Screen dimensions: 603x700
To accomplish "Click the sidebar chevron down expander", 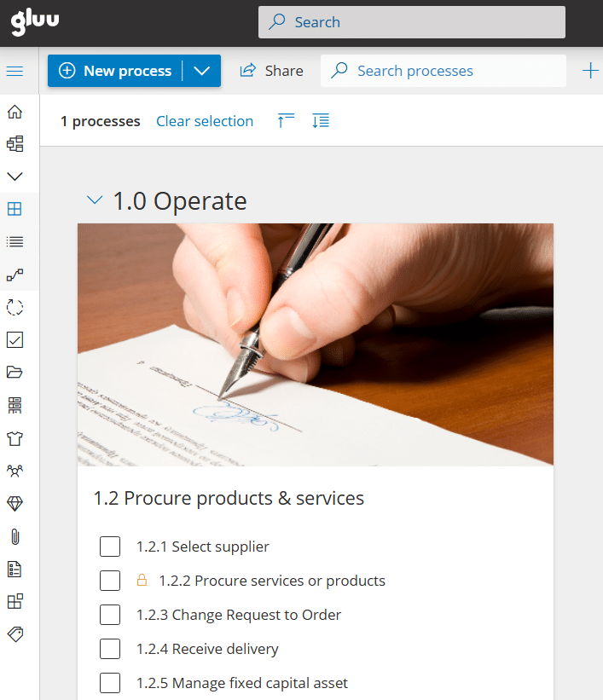I will (x=14, y=176).
